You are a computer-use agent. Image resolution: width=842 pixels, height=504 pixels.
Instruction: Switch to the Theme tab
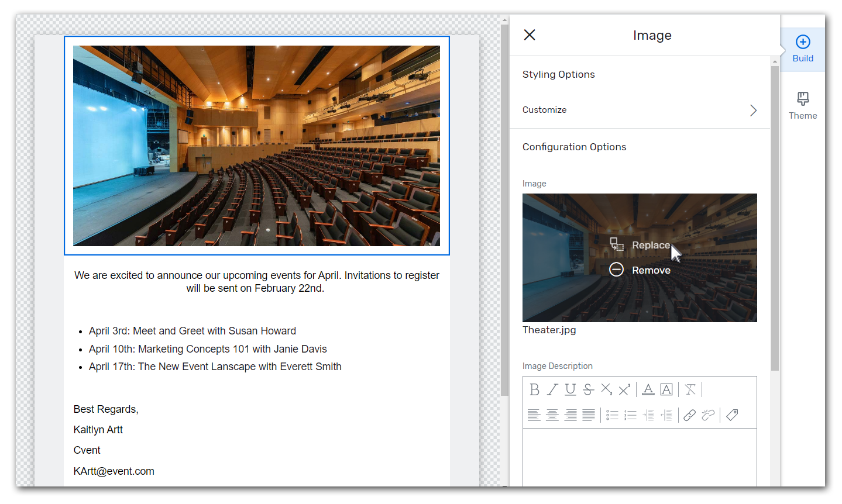point(802,105)
